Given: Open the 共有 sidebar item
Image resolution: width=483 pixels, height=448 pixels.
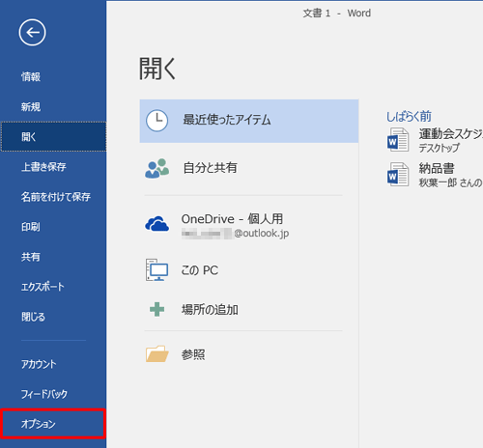Looking at the screenshot, I should (x=53, y=257).
